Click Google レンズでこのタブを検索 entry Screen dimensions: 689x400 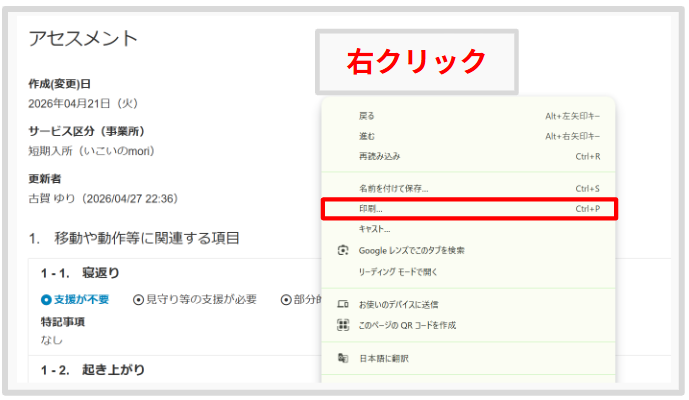click(x=468, y=251)
